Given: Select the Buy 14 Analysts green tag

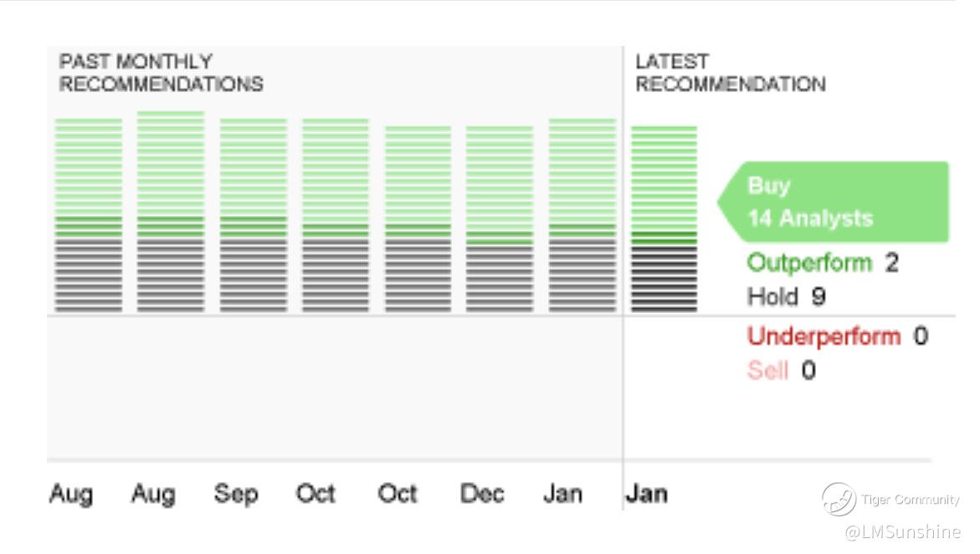Looking at the screenshot, I should 833,202.
